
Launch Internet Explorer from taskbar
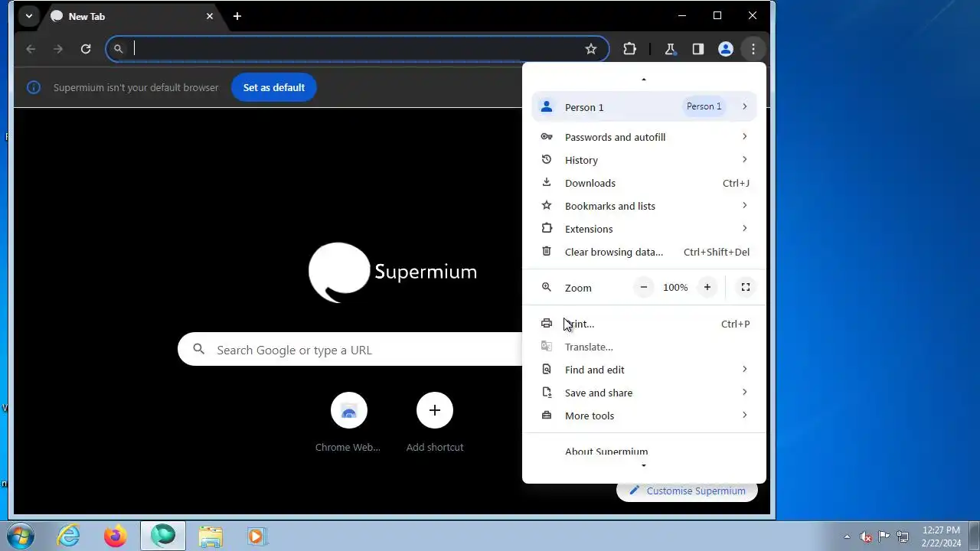[x=69, y=536]
